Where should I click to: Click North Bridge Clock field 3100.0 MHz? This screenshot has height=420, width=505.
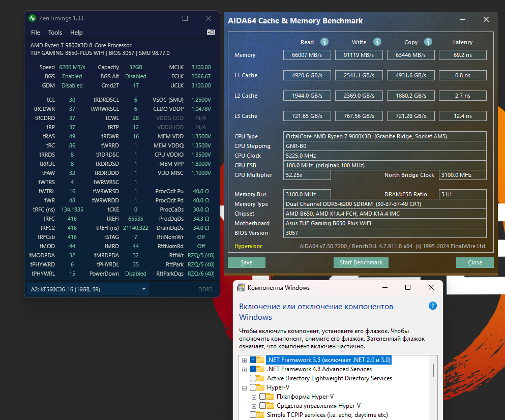pos(462,175)
